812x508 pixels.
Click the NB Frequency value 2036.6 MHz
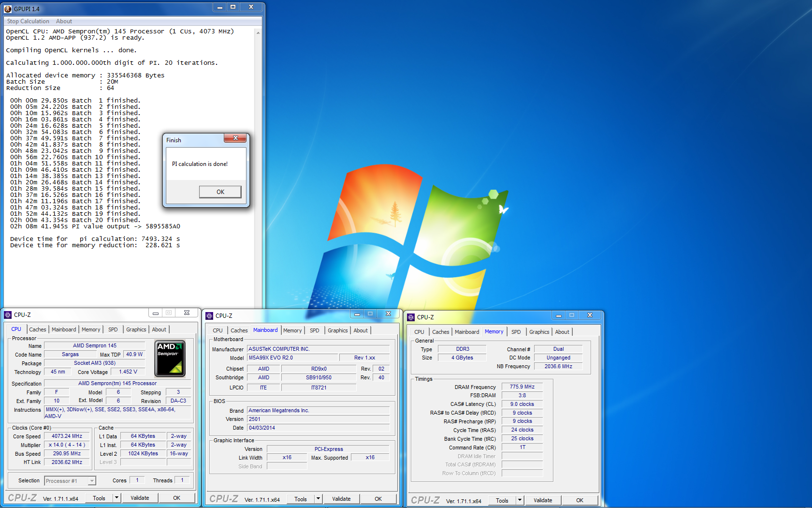tap(559, 367)
